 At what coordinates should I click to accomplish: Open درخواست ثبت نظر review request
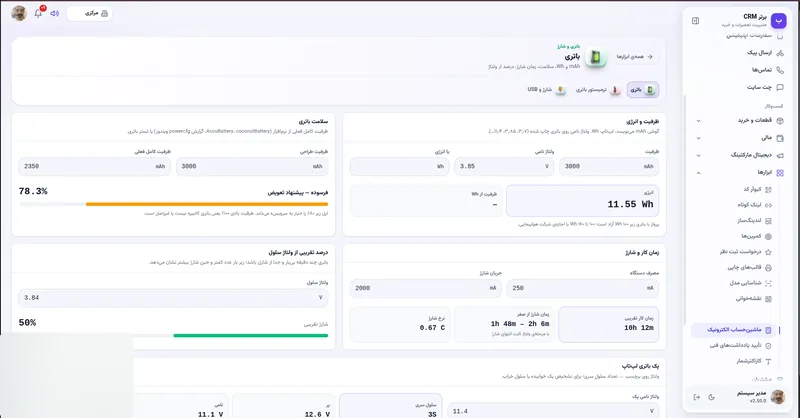(745, 252)
